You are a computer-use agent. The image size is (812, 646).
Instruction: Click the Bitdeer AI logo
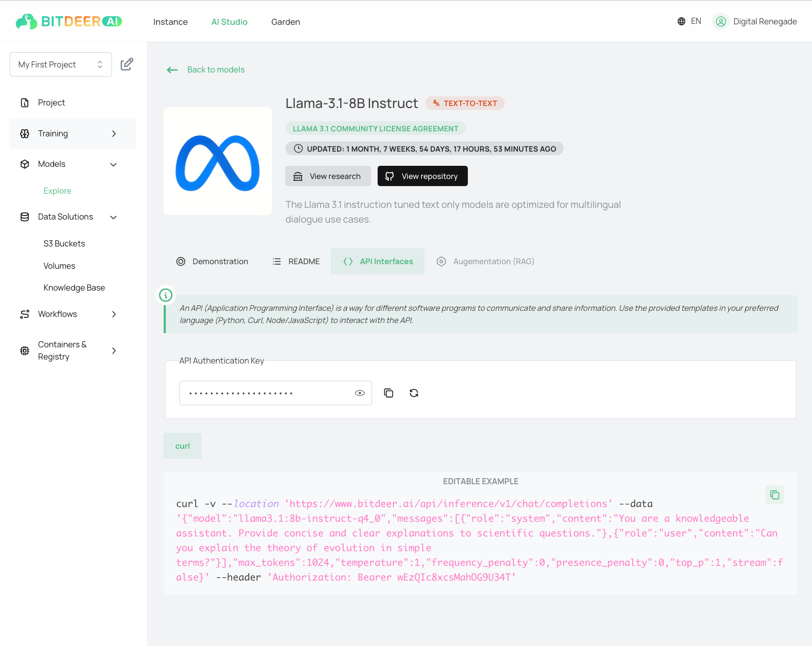[69, 21]
